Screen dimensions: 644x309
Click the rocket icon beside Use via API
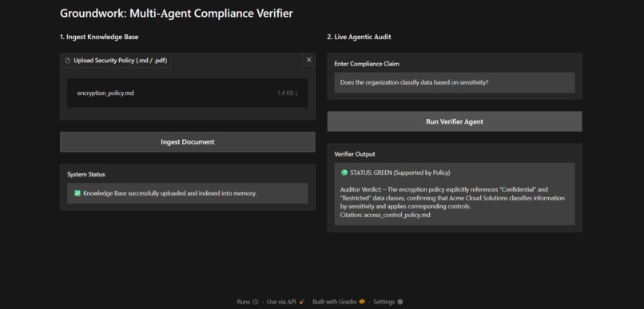[x=302, y=302]
